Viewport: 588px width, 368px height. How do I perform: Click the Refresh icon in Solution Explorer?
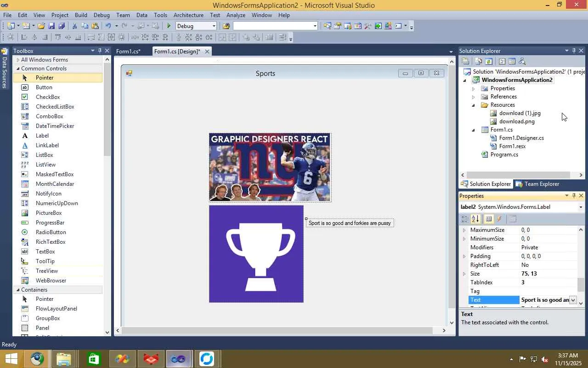coord(489,61)
